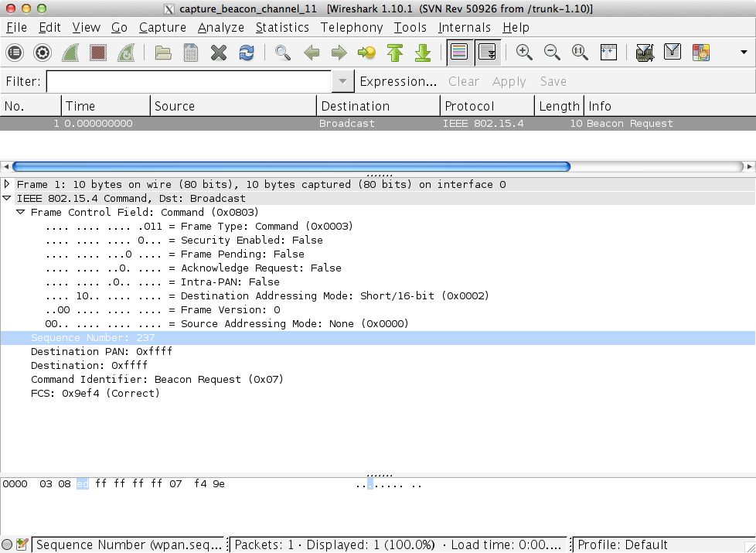The width and height of the screenshot is (756, 553).
Task: Sort by the Time column header
Action: (106, 106)
